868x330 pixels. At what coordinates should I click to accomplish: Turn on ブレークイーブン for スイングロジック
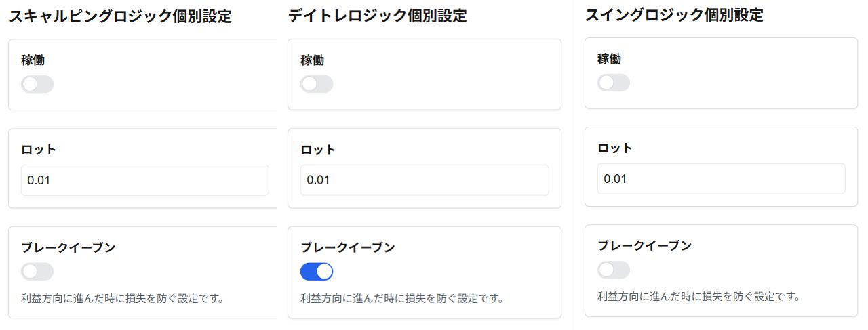click(614, 270)
